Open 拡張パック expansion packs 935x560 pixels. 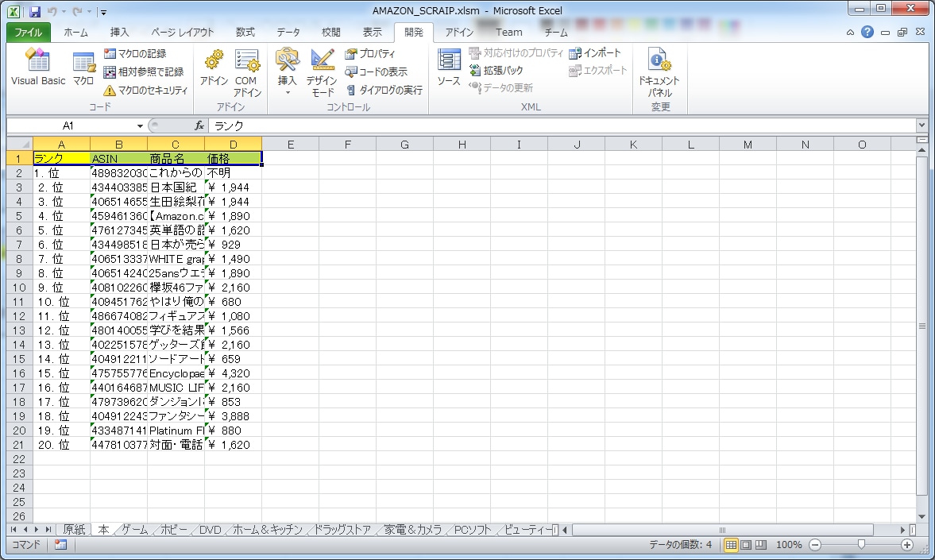[x=496, y=71]
